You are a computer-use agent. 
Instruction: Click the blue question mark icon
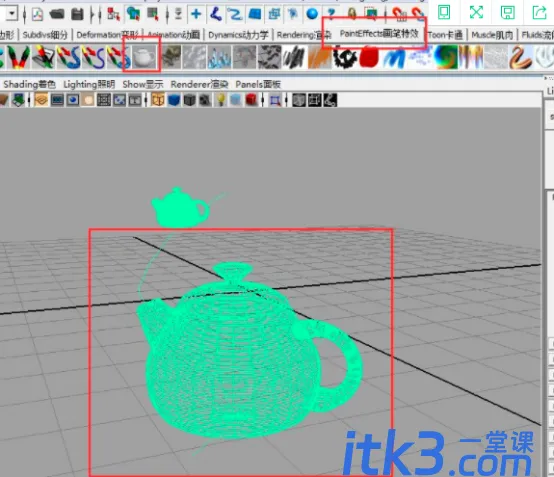click(331, 14)
